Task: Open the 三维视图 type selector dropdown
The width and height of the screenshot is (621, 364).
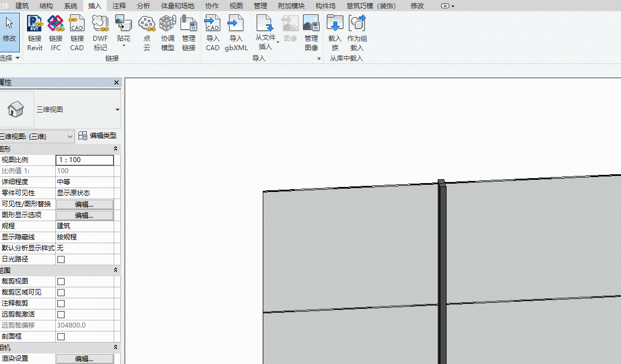Action: click(x=117, y=110)
